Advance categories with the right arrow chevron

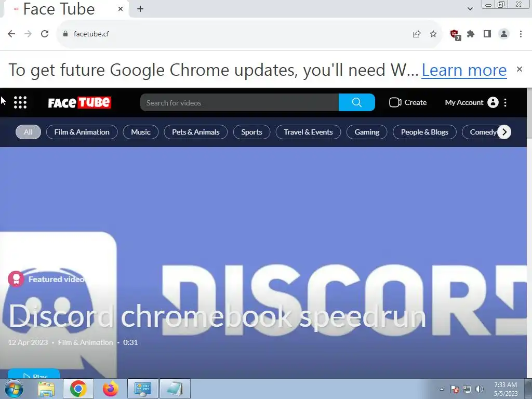coord(504,132)
